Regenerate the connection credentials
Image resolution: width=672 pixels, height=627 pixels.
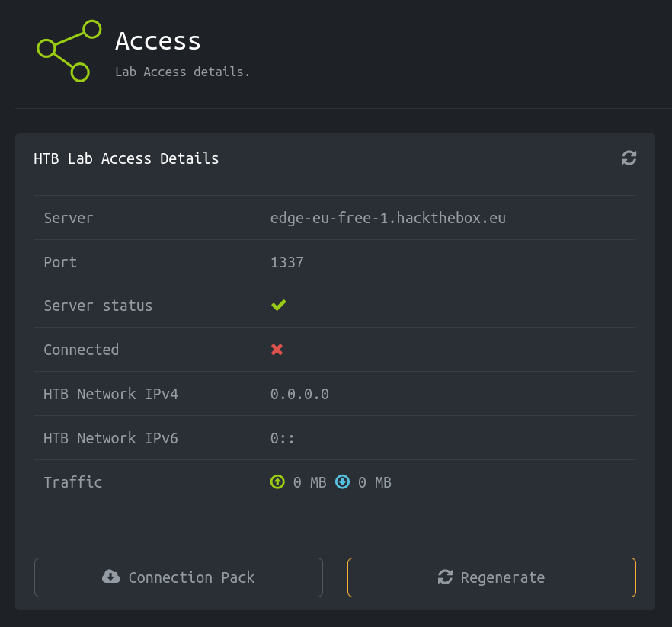[x=491, y=577]
